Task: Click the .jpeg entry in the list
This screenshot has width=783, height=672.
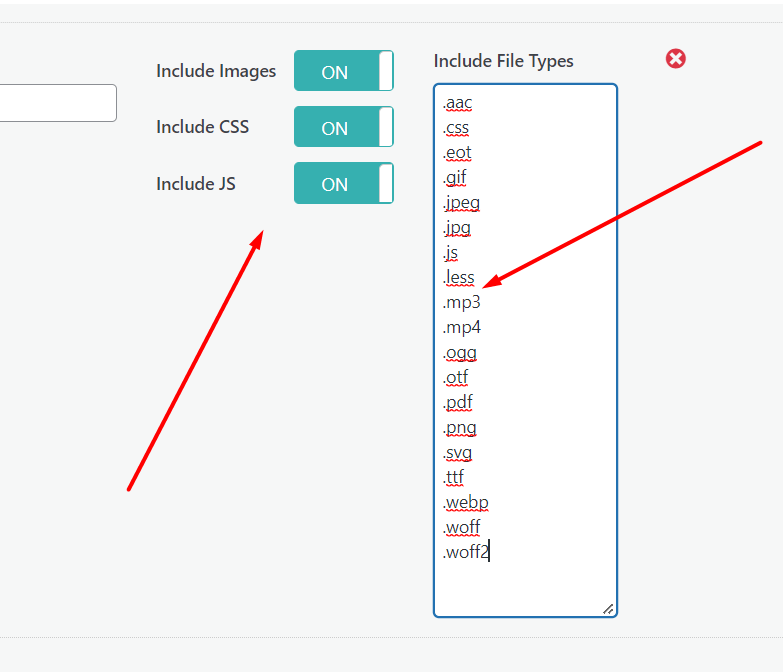Action: pos(461,203)
